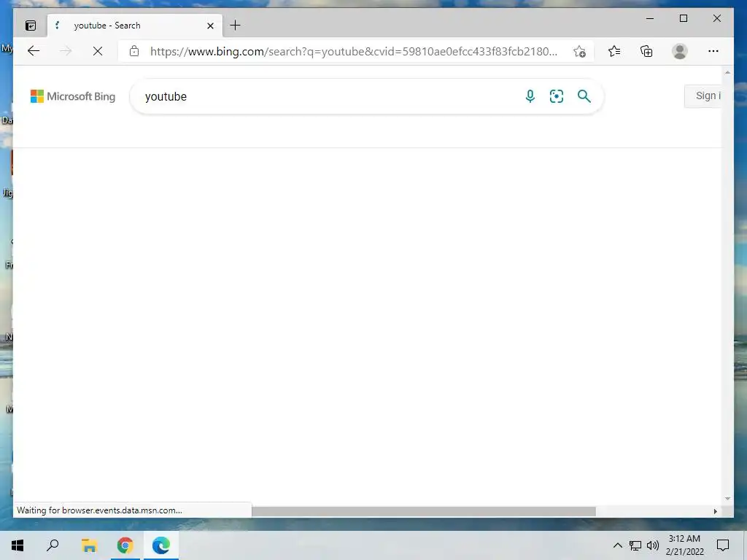Open the Favorites list

coord(614,51)
